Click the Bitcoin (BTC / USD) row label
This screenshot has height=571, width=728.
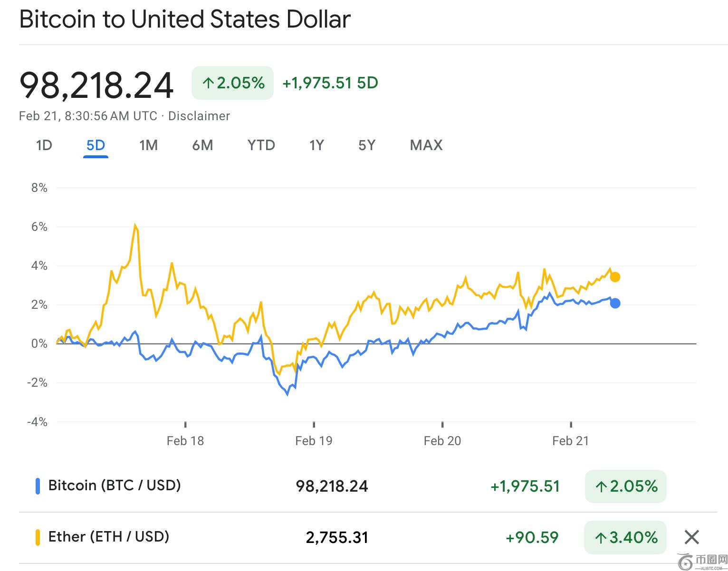pos(115,485)
